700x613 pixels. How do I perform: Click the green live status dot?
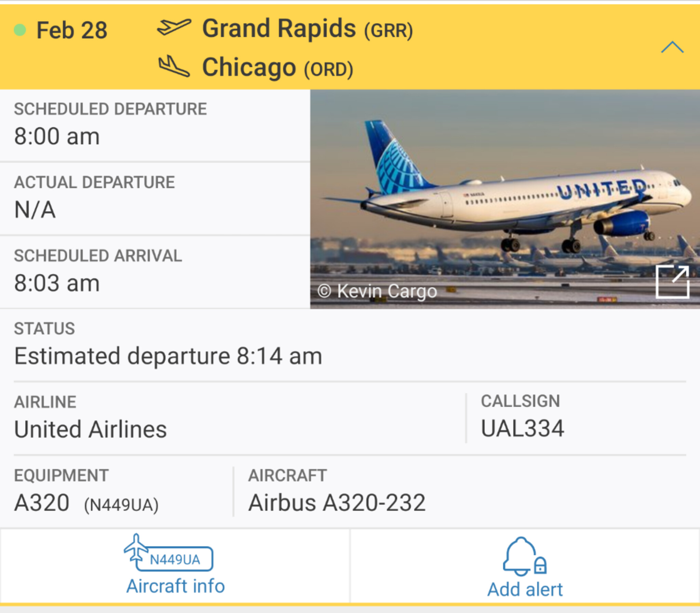pyautogui.click(x=20, y=30)
